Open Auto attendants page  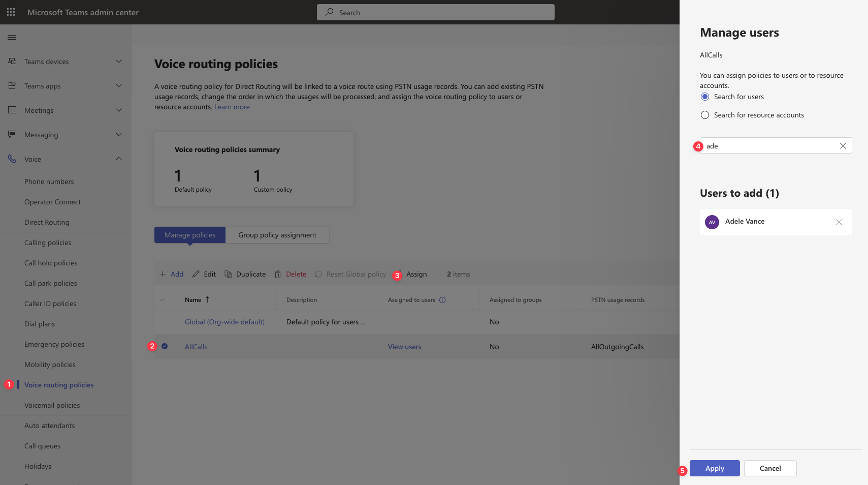click(x=50, y=426)
